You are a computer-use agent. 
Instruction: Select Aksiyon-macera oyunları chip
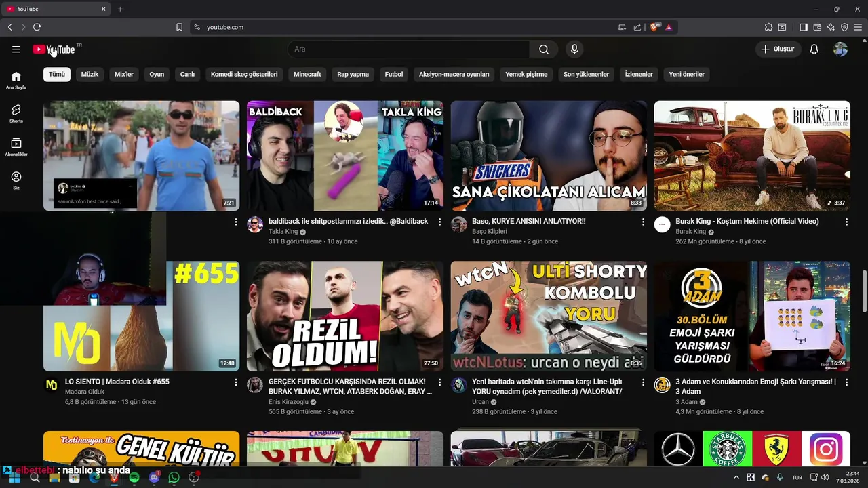point(454,75)
